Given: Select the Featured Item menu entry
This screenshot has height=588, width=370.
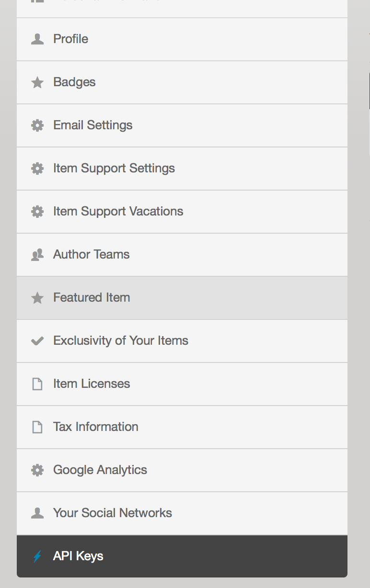Looking at the screenshot, I should tap(92, 298).
